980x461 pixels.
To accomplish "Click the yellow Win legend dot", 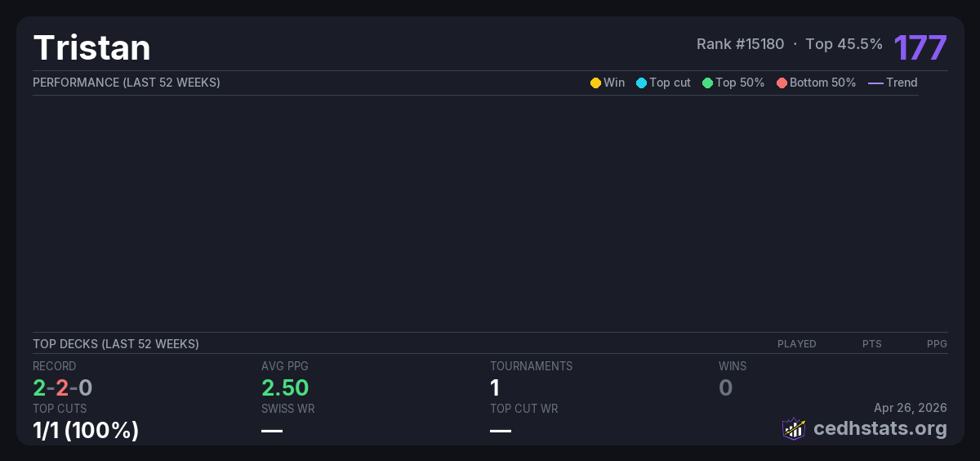I will point(595,83).
